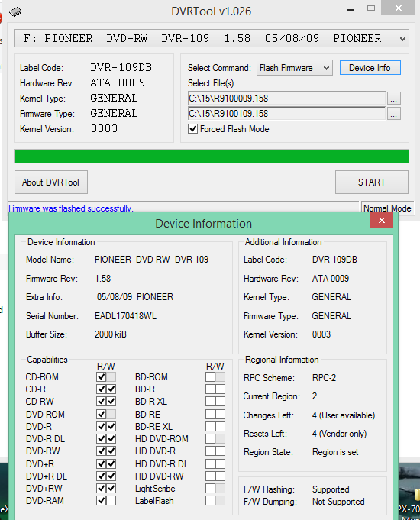420x520 pixels.
Task: Click the Buffer Size value 2000 kiB
Action: pyautogui.click(x=111, y=334)
